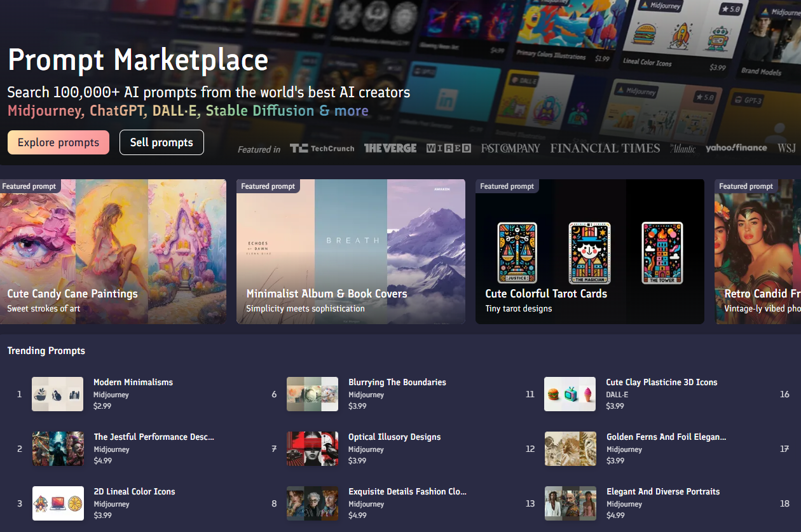801x532 pixels.
Task: Open the Financial Times logo
Action: pos(605,148)
